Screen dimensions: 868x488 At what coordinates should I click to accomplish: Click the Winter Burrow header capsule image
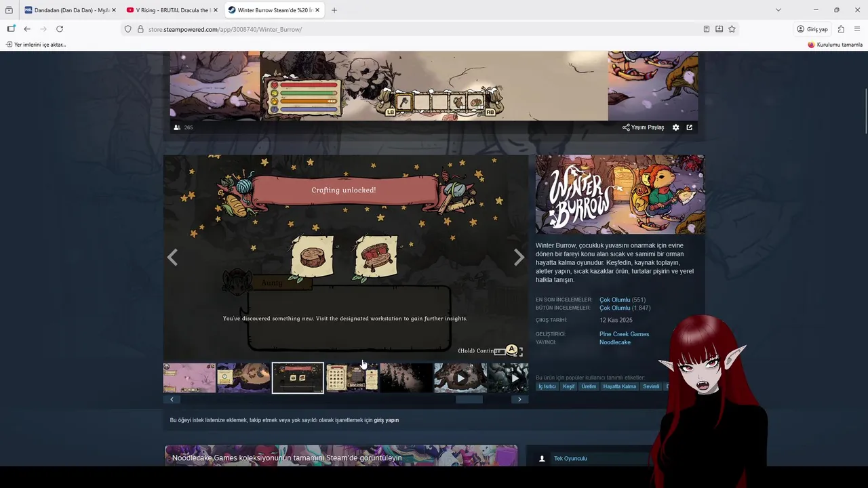tap(620, 195)
